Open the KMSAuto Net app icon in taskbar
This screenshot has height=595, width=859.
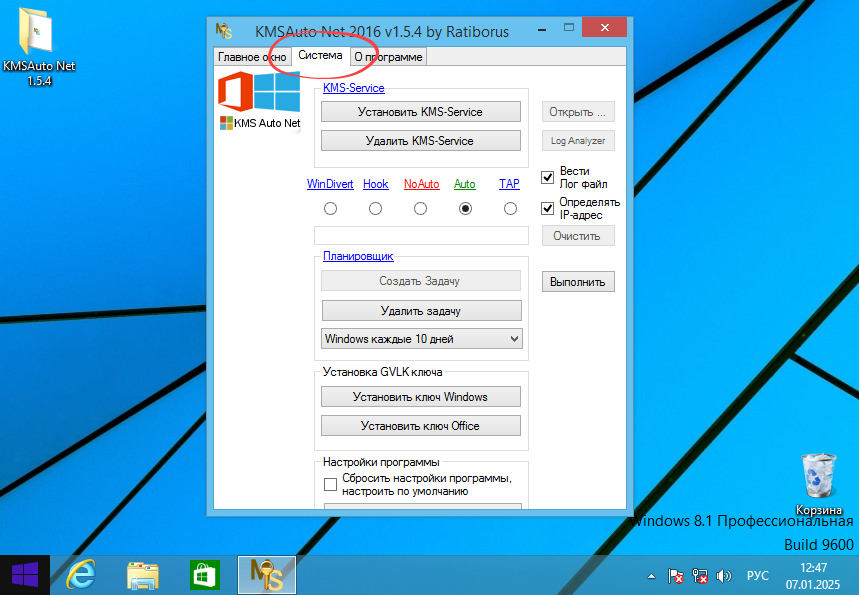click(x=266, y=575)
